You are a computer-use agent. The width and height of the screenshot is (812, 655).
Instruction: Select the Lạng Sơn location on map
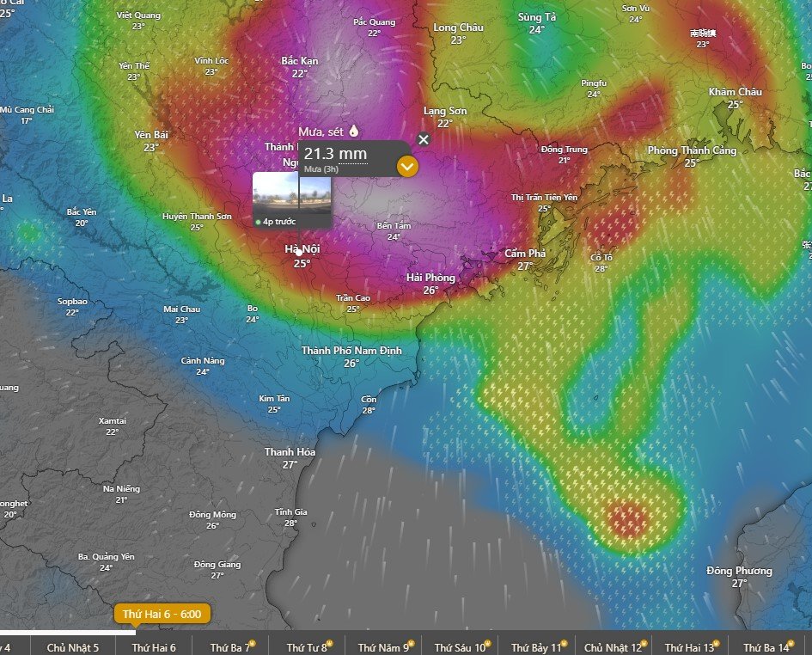click(444, 111)
